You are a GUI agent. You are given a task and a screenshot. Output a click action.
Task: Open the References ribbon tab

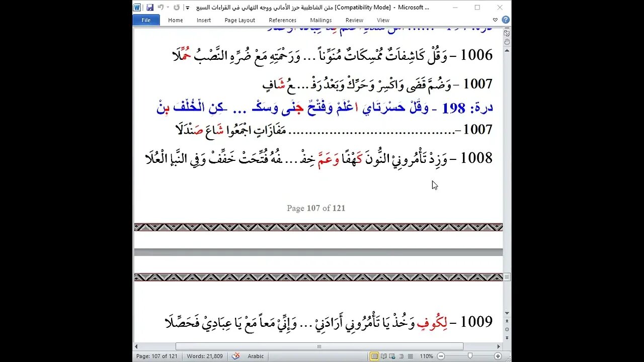(283, 20)
